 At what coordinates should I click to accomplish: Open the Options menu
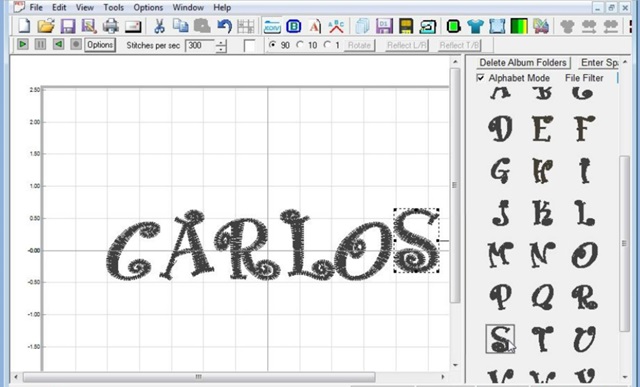point(148,7)
